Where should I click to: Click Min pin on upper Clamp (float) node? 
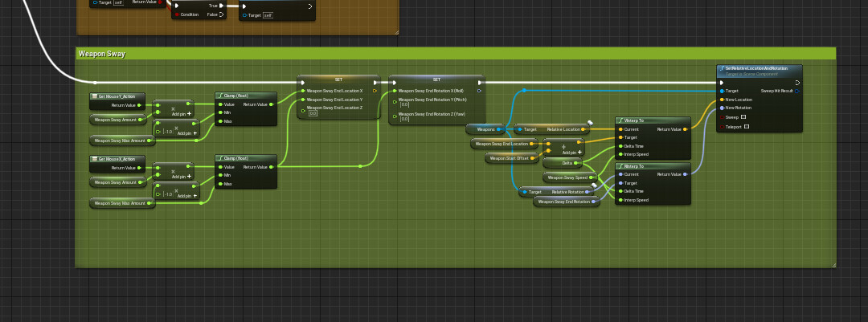coord(220,112)
